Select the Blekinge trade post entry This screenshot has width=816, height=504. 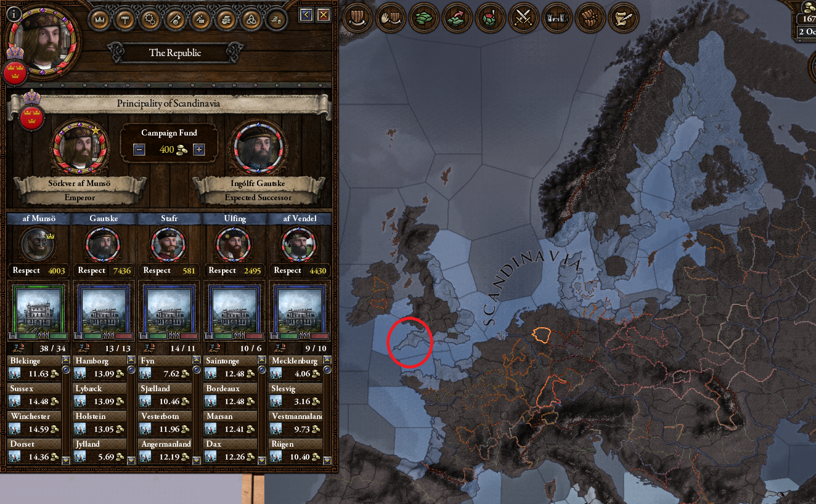[35, 367]
